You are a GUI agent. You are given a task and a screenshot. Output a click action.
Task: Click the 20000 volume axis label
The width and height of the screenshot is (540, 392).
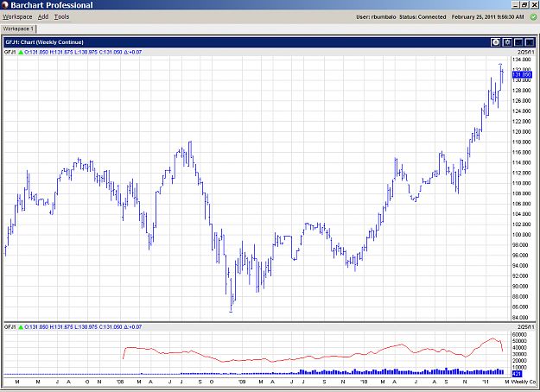tap(519, 361)
